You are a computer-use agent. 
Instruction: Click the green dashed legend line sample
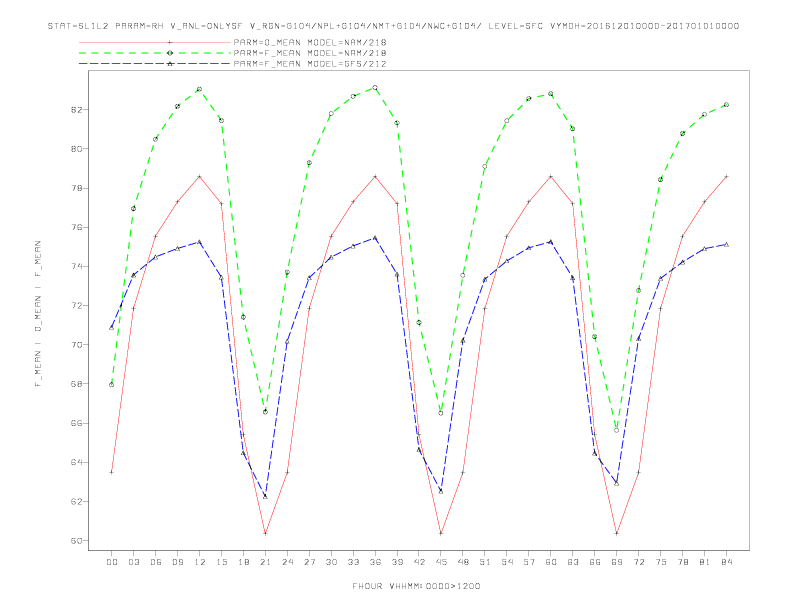point(155,53)
